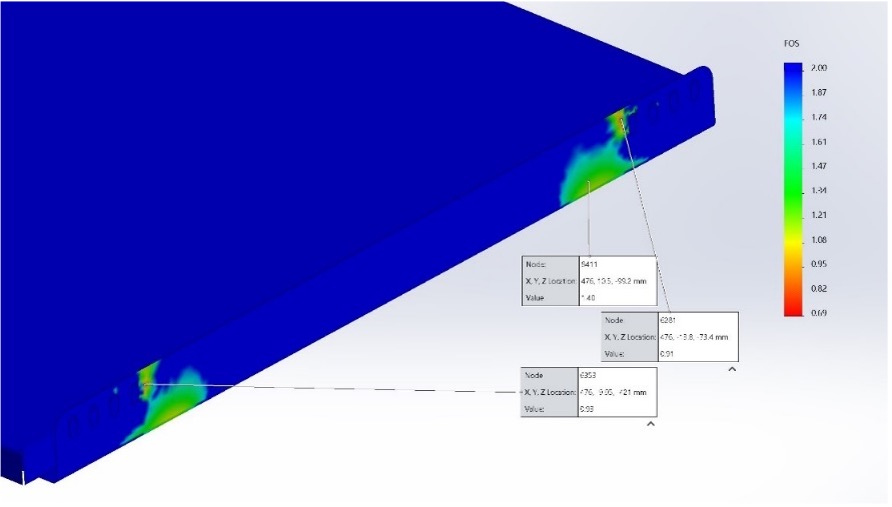The height and width of the screenshot is (507, 892).
Task: Click the legend maximum value 2.00
Action: pyautogui.click(x=820, y=68)
